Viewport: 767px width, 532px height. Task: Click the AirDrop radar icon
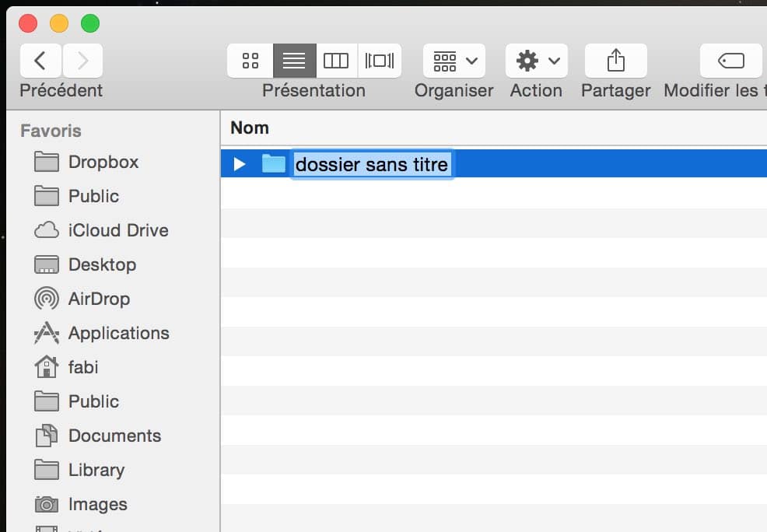coord(47,298)
